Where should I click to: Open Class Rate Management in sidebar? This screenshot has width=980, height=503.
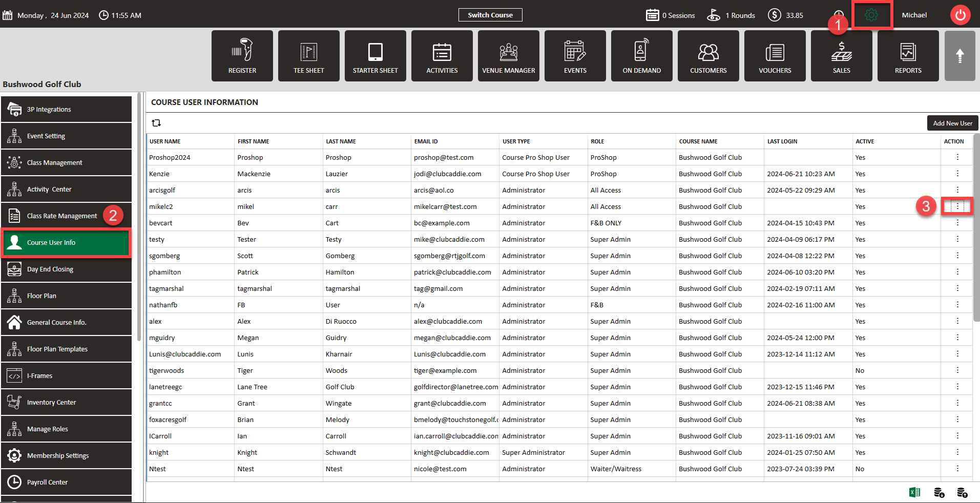click(67, 216)
